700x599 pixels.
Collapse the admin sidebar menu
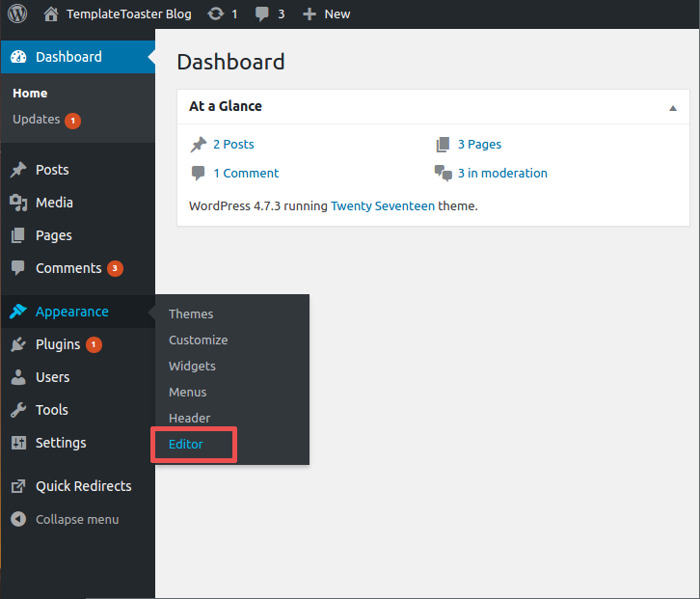(76, 519)
